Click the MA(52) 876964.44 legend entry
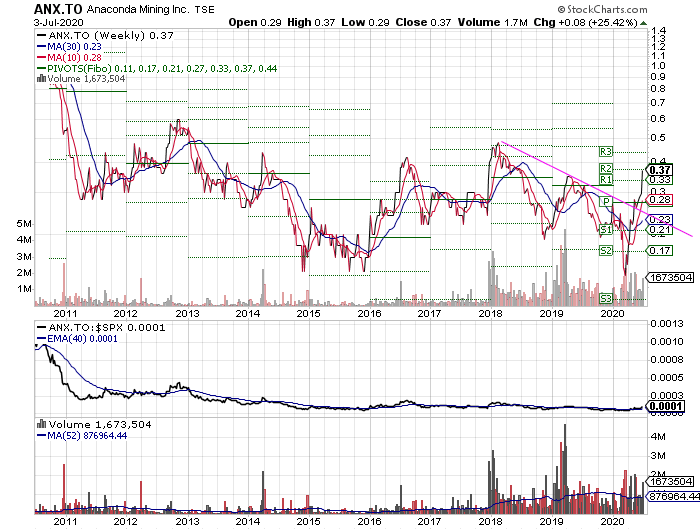700x530 pixels. tap(87, 435)
